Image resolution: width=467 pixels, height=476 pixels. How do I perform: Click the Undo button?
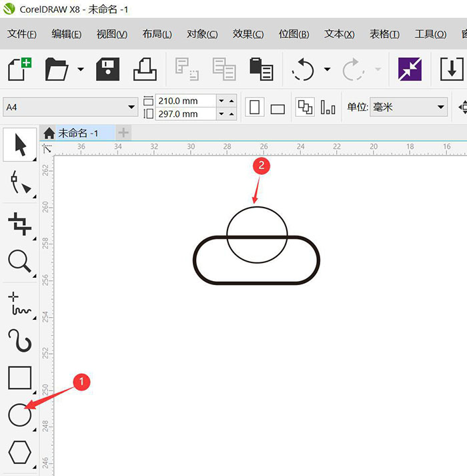pos(303,69)
